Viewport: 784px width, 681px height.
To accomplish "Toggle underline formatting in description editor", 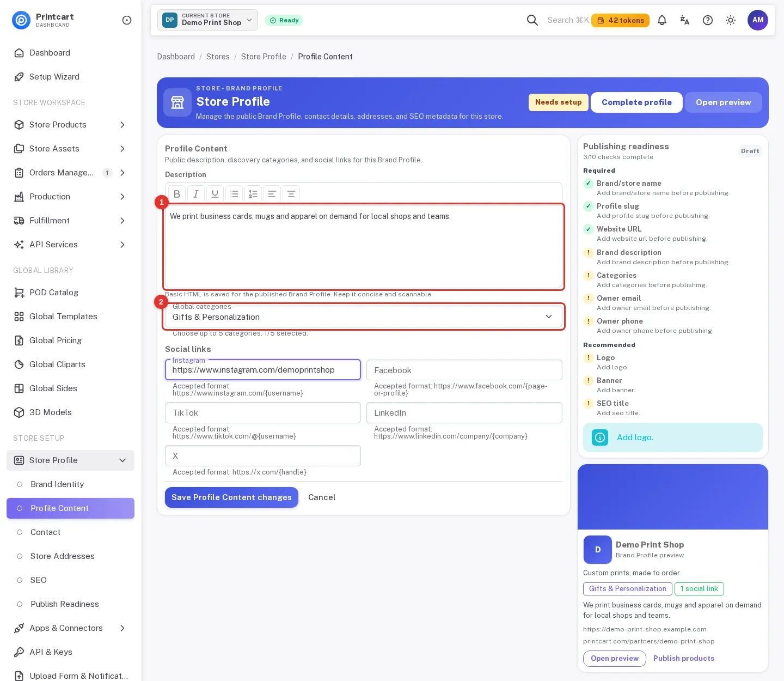I will click(215, 194).
